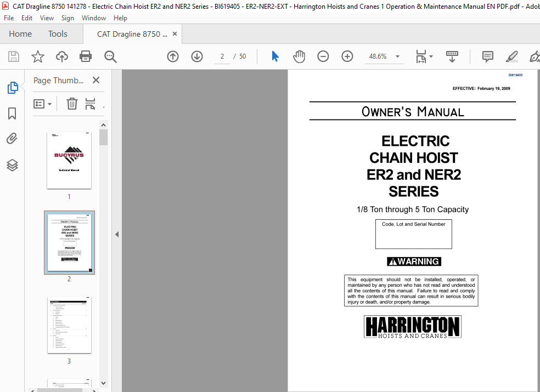Open the File menu

[x=9, y=18]
